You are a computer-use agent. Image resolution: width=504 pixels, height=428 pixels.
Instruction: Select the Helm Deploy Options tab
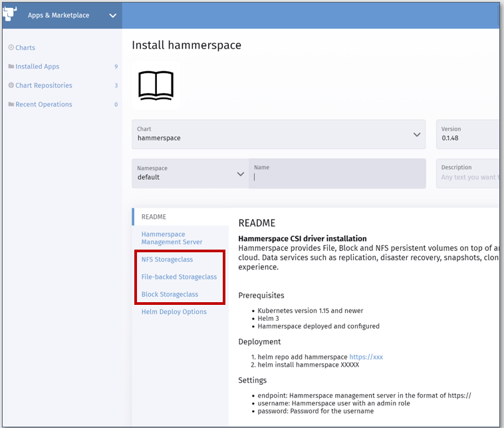174,312
